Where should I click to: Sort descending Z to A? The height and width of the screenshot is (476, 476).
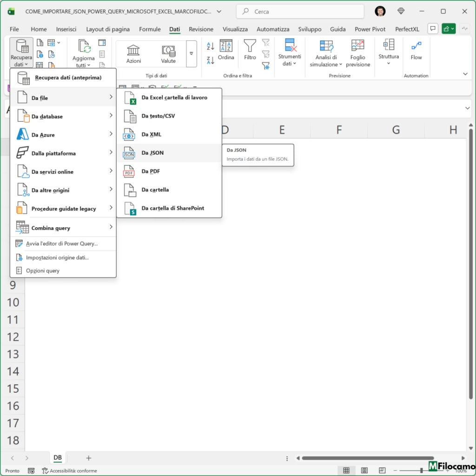(x=211, y=60)
